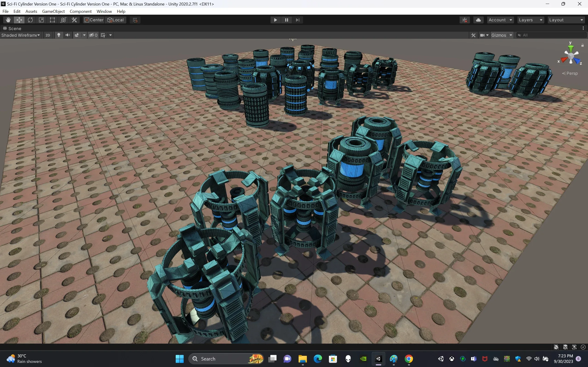Toggle the 2D scene view mode
The width and height of the screenshot is (588, 367).
[48, 35]
